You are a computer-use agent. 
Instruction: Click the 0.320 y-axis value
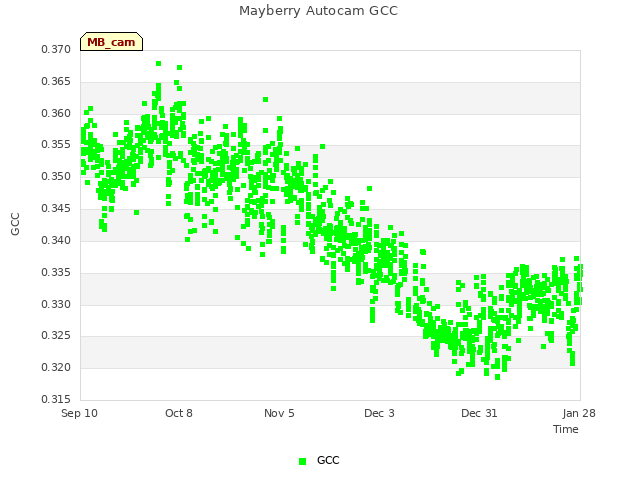(x=56, y=367)
